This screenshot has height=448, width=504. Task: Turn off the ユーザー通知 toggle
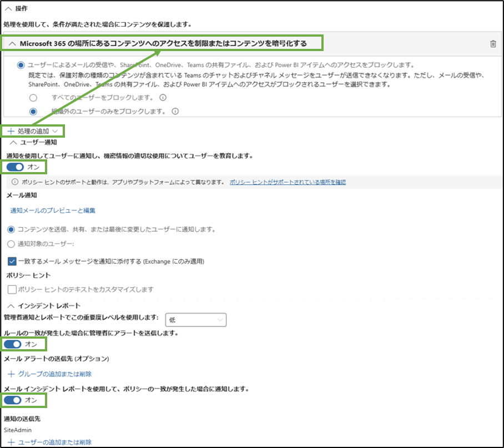pyautogui.click(x=15, y=167)
